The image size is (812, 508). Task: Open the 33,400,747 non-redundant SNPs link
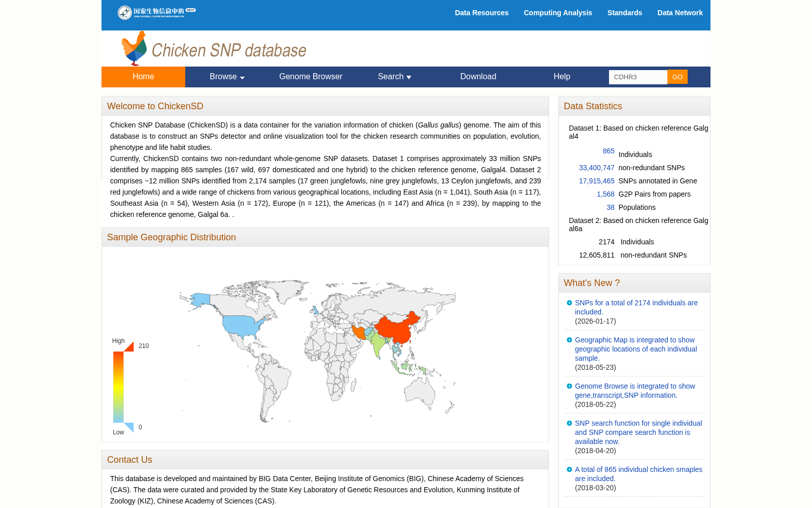[597, 168]
